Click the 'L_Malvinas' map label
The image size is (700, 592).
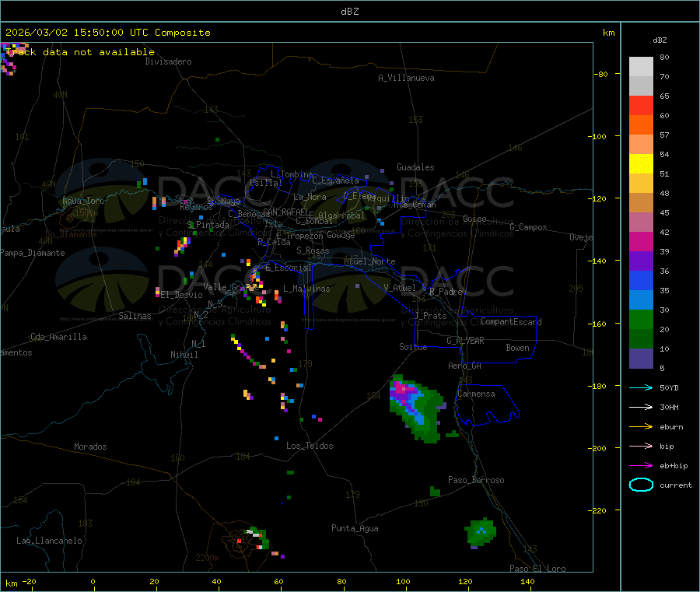click(306, 289)
